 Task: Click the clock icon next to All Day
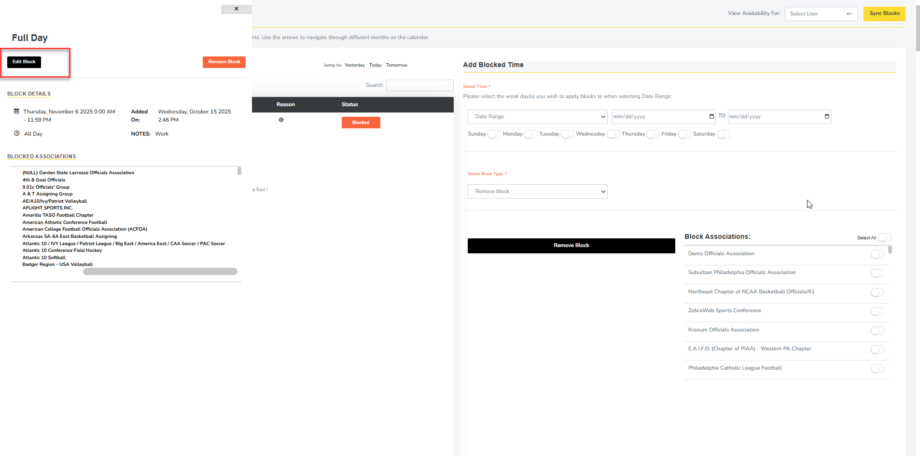[16, 133]
